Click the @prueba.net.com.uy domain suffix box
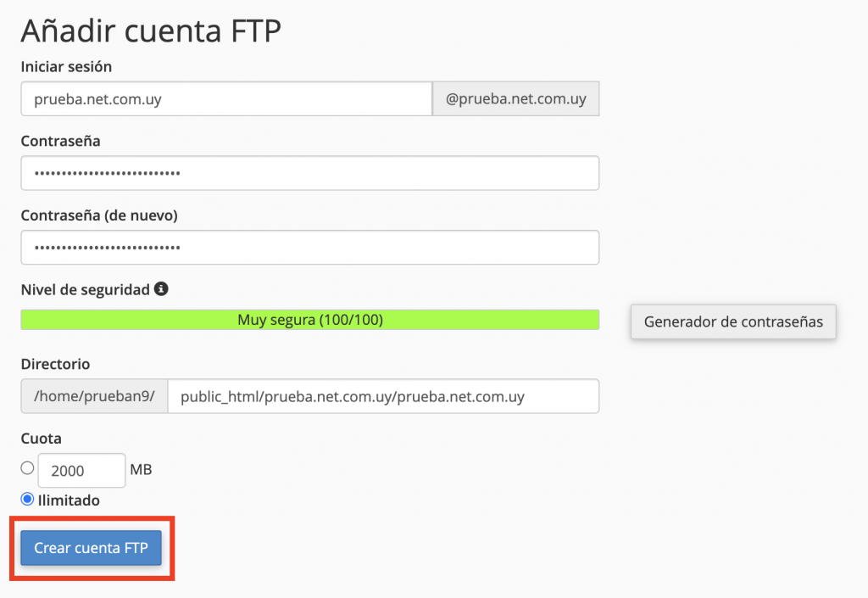Viewport: 868px width, 598px height. pos(515,99)
